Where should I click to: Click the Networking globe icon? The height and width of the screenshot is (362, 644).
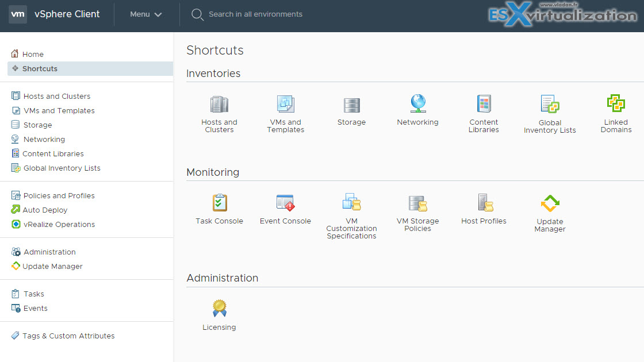click(417, 105)
